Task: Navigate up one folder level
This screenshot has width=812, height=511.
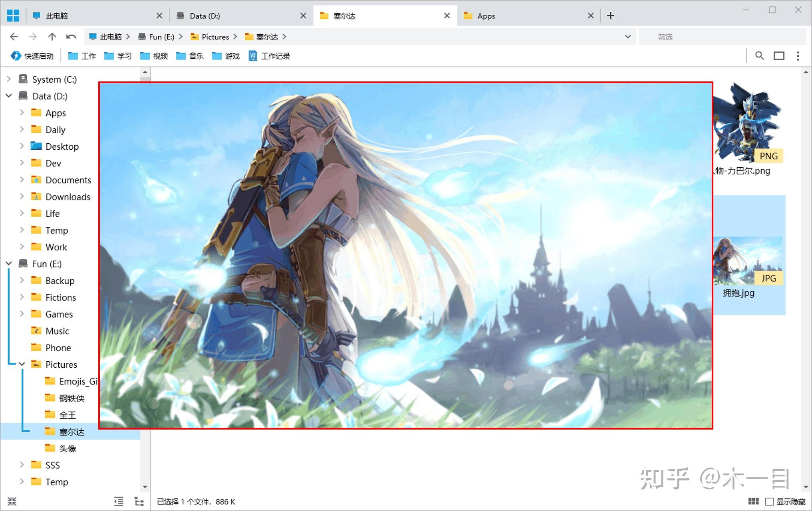Action: tap(52, 37)
